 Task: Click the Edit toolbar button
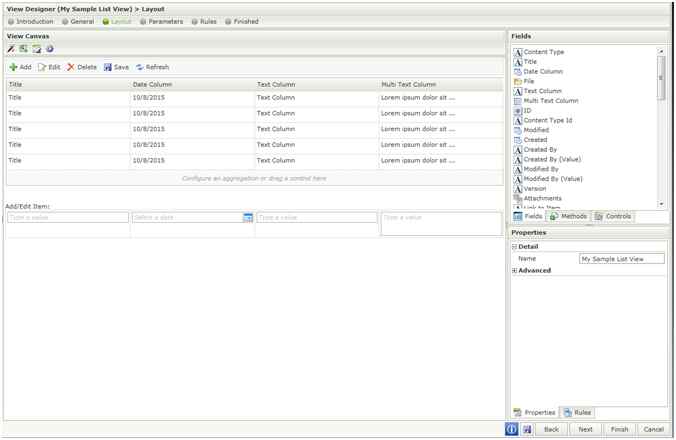click(x=49, y=67)
